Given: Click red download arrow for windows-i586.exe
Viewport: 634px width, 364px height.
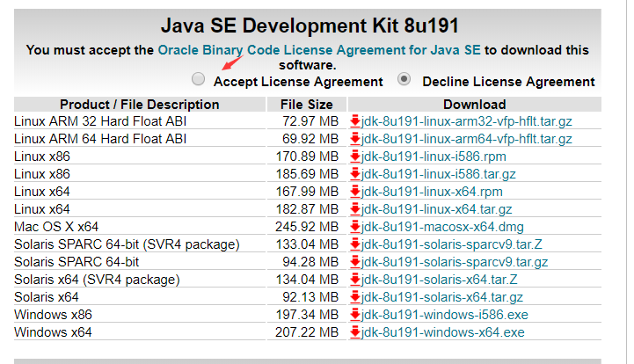Looking at the screenshot, I should pos(355,315).
